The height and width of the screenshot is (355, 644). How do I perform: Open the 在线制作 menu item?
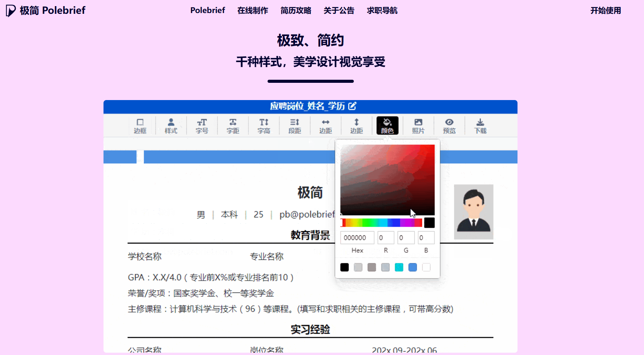(252, 11)
